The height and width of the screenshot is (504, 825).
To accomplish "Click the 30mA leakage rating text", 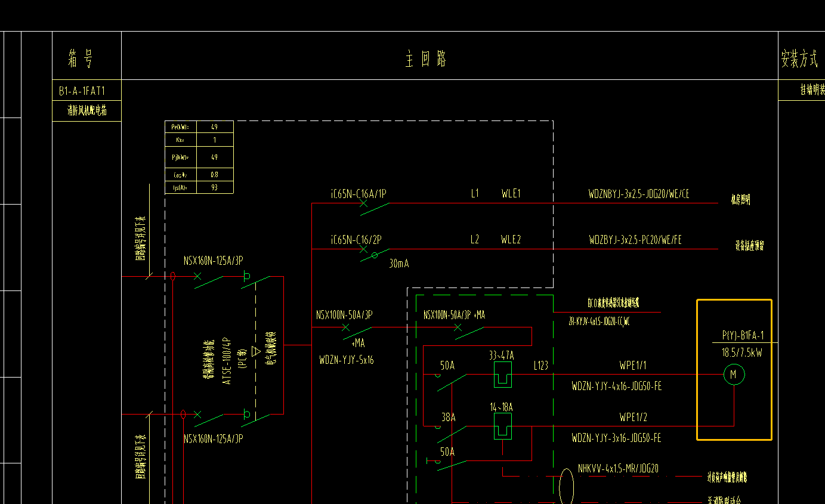I will tap(399, 263).
